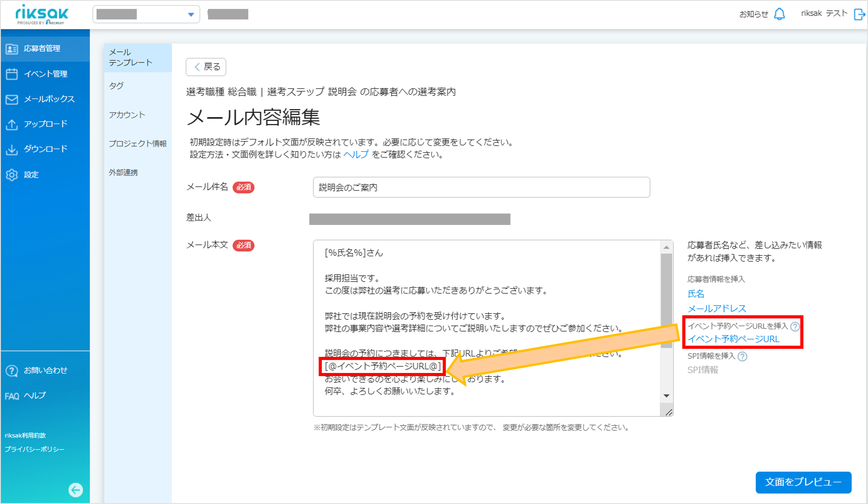Screen dimensions: 868x504
Task: Click the 戻る back button
Action: click(206, 67)
